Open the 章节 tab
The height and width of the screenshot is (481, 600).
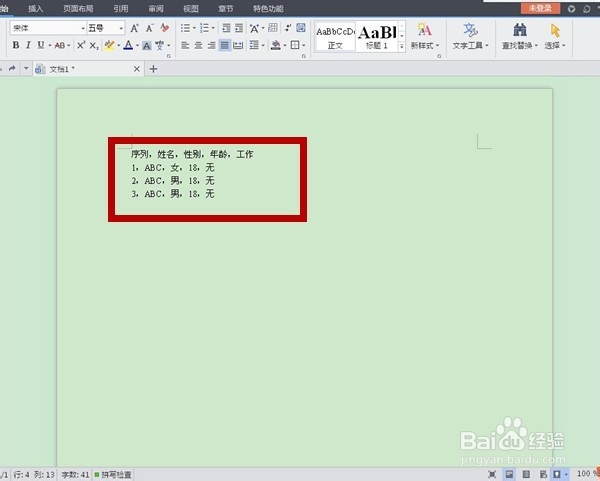pos(225,8)
